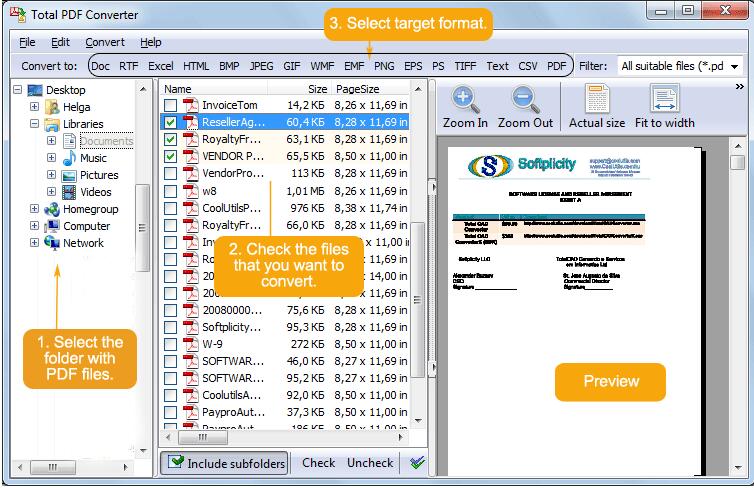Expand the Helga tree node
The height and width of the screenshot is (488, 754).
click(35, 106)
